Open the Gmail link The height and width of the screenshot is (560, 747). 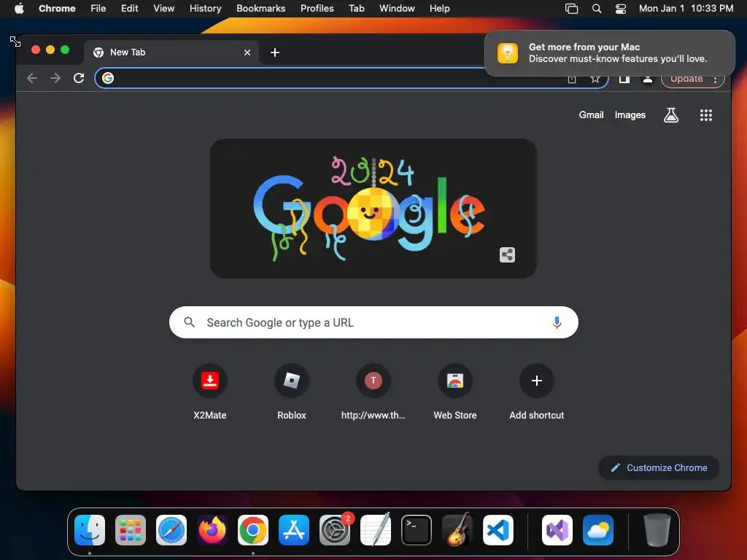(x=591, y=114)
